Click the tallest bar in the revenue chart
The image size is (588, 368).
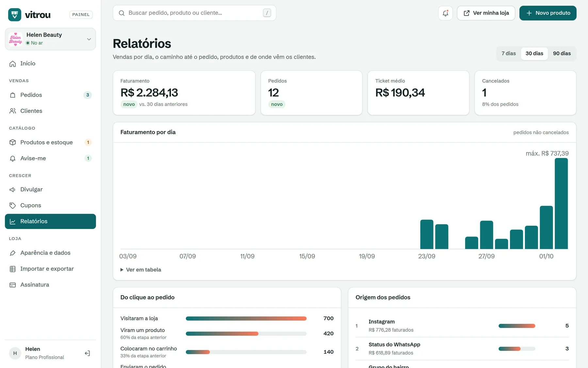click(x=561, y=203)
